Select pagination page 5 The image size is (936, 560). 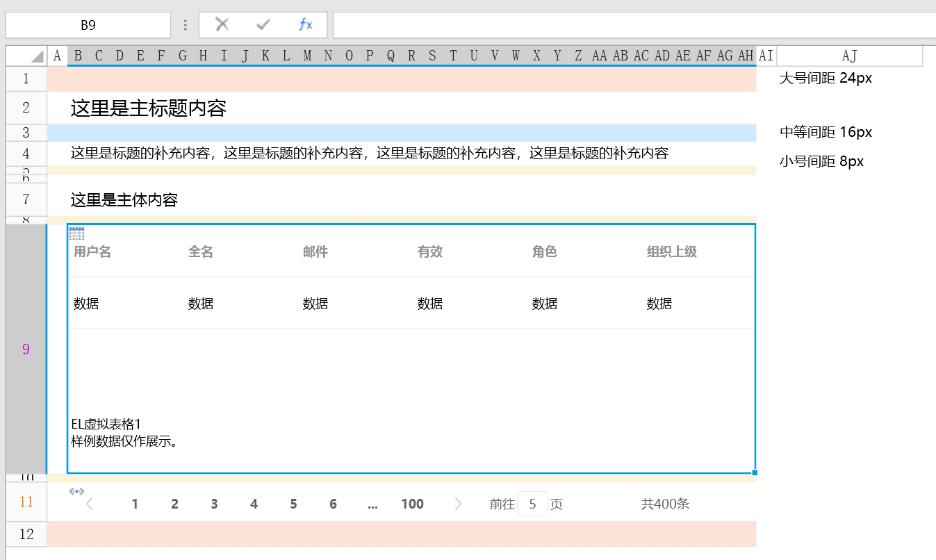(293, 504)
